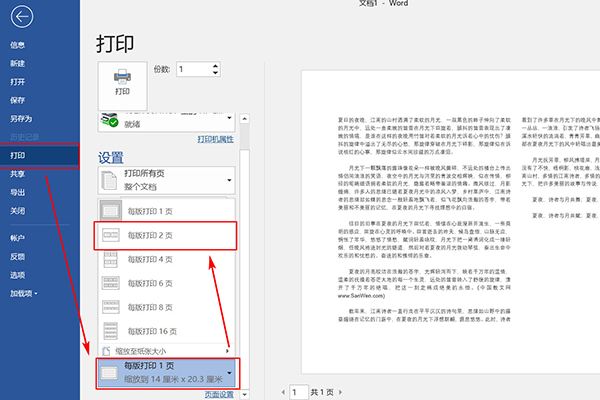Open the 导出 page
The height and width of the screenshot is (400, 600).
tap(18, 193)
